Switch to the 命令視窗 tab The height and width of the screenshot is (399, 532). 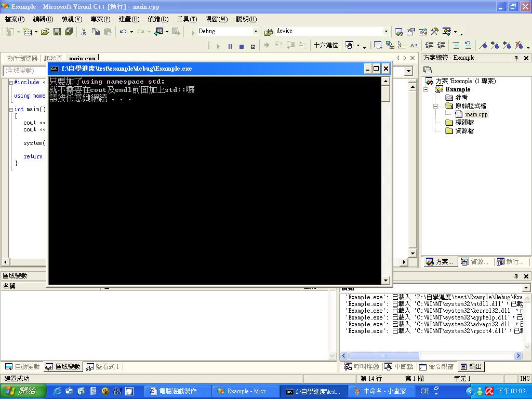pyautogui.click(x=436, y=367)
